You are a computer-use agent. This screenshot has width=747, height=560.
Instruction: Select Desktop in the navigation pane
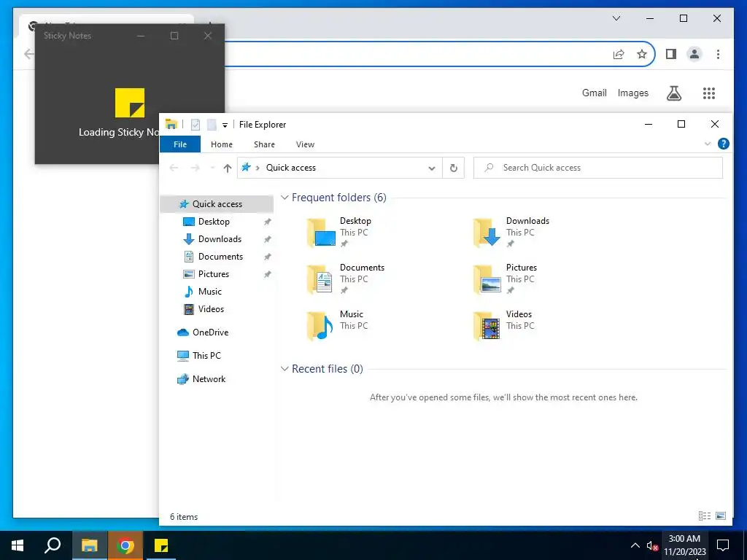(214, 222)
